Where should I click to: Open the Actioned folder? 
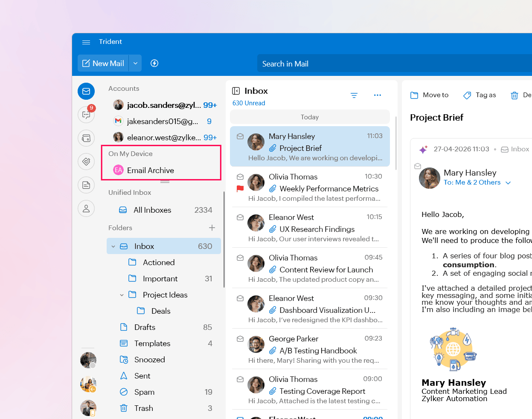(x=159, y=263)
